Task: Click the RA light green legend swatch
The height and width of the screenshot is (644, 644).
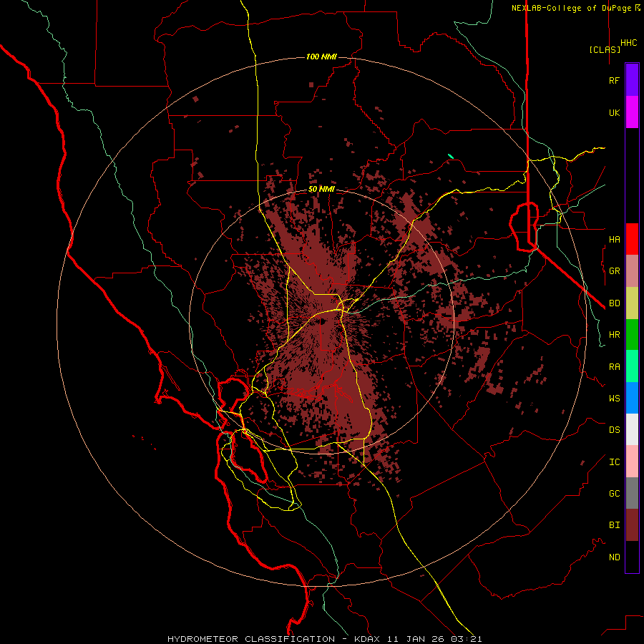Action: (632, 366)
